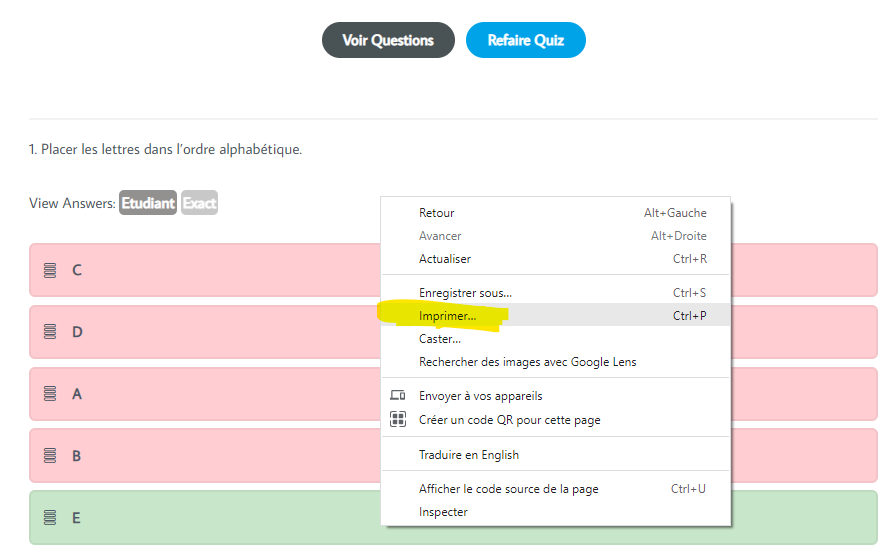Click the drag handle icon beside letter E
This screenshot has width=890, height=560.
click(50, 517)
